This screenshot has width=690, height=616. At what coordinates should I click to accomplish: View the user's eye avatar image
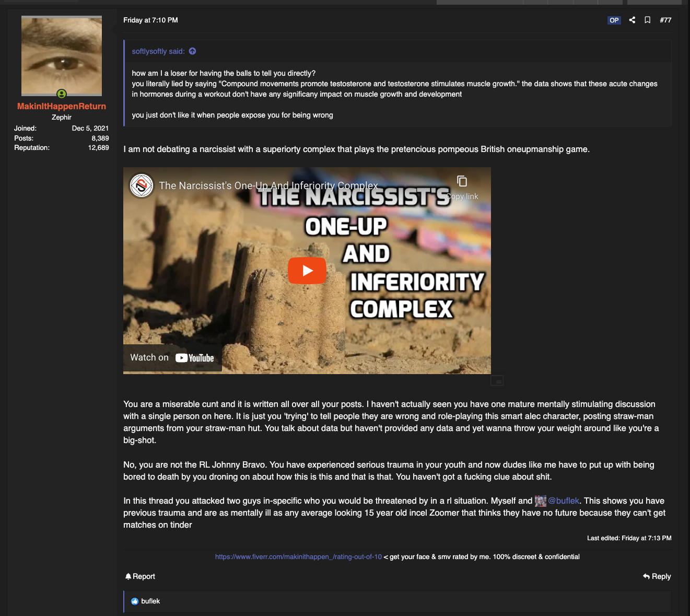coord(62,56)
